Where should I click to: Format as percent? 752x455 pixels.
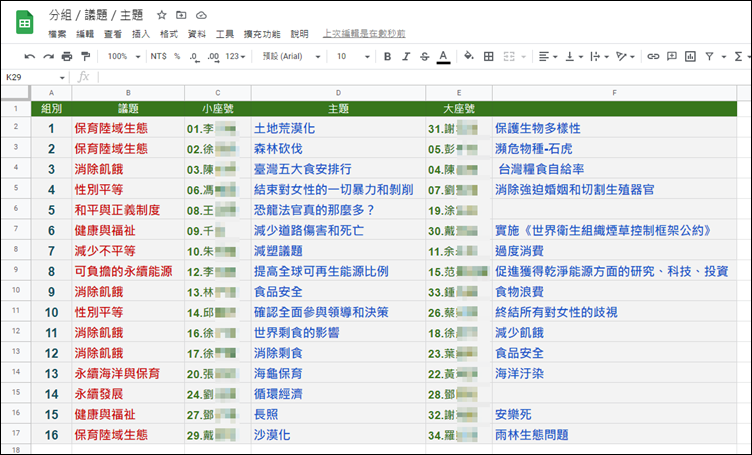[x=177, y=57]
